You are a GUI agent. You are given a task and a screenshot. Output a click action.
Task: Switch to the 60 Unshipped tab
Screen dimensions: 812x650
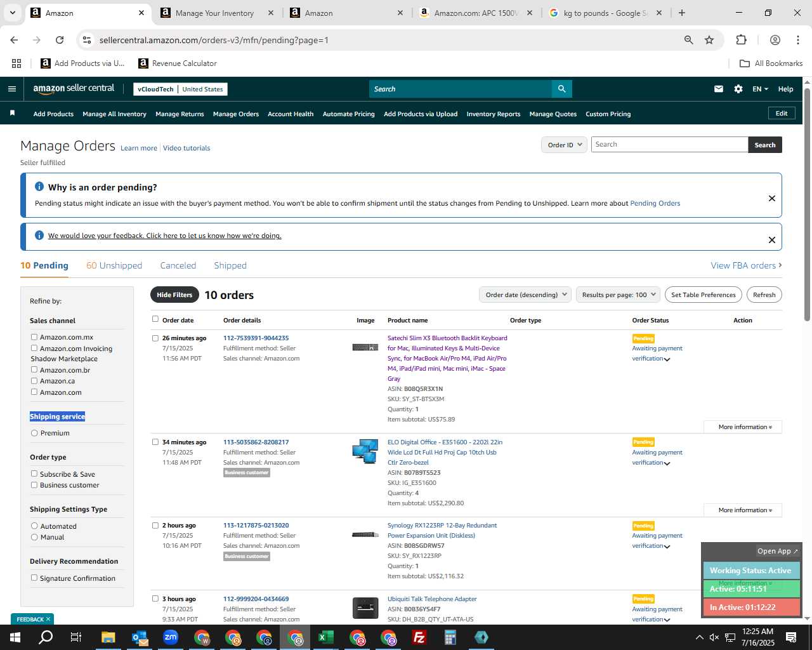tap(114, 265)
